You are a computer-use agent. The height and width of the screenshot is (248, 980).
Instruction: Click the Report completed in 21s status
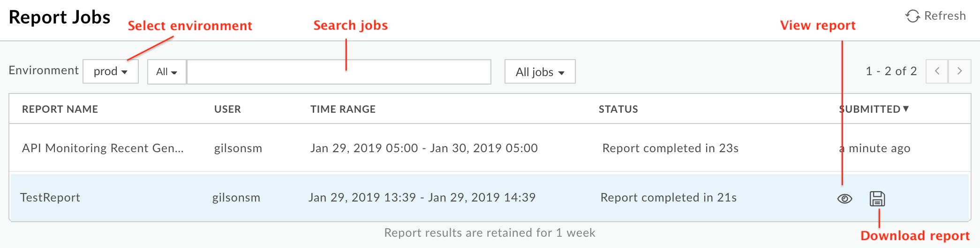click(x=668, y=198)
